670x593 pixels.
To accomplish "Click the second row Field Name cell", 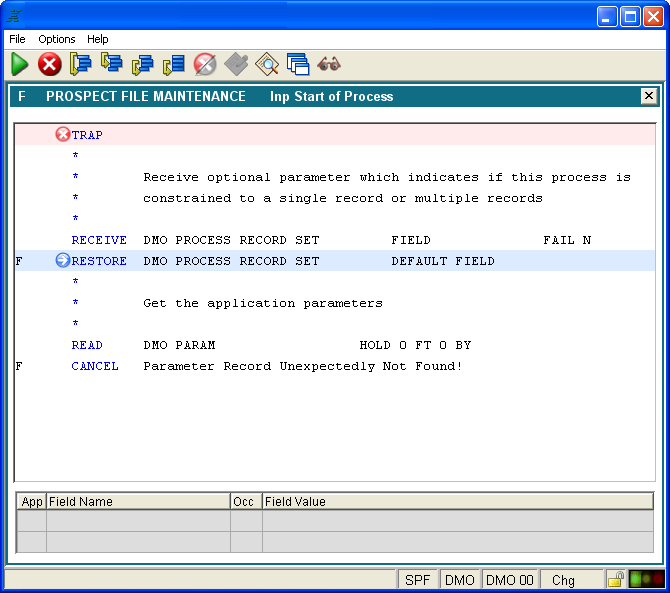I will (138, 542).
